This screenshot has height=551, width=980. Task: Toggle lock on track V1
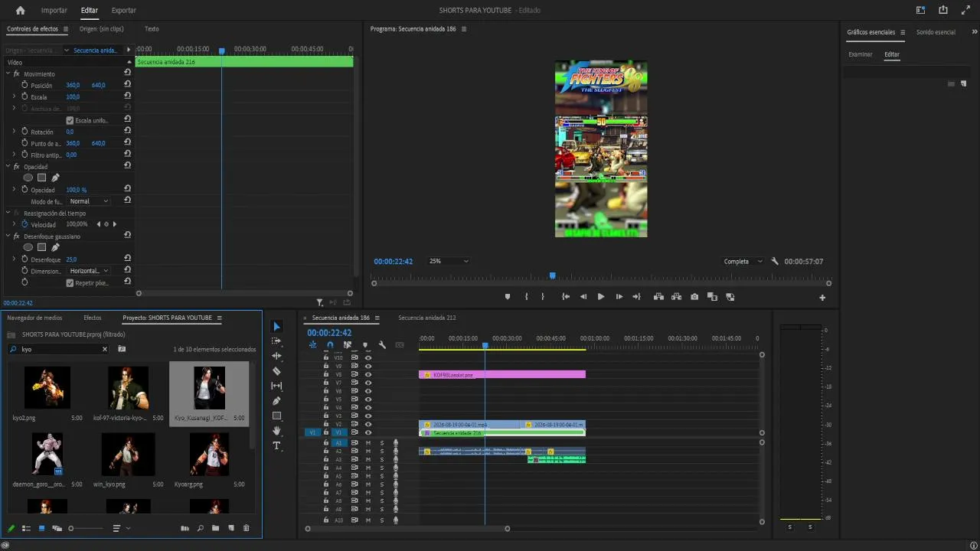click(x=325, y=432)
